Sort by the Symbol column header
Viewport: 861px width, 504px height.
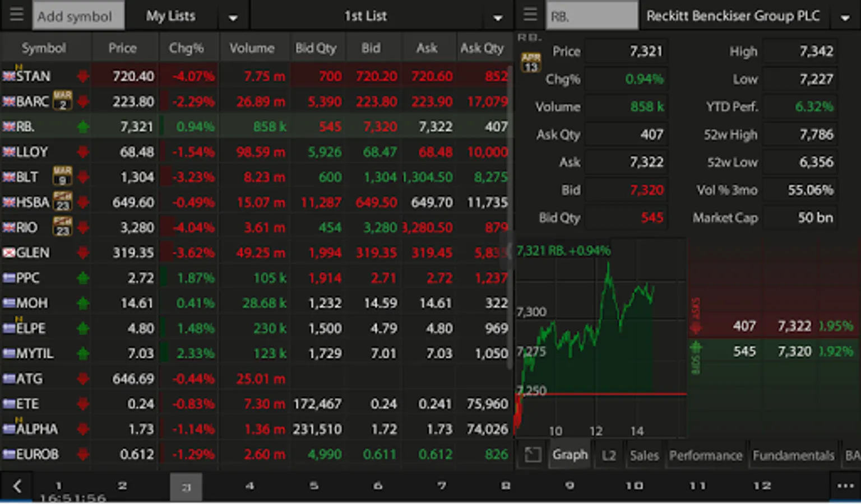tap(44, 48)
